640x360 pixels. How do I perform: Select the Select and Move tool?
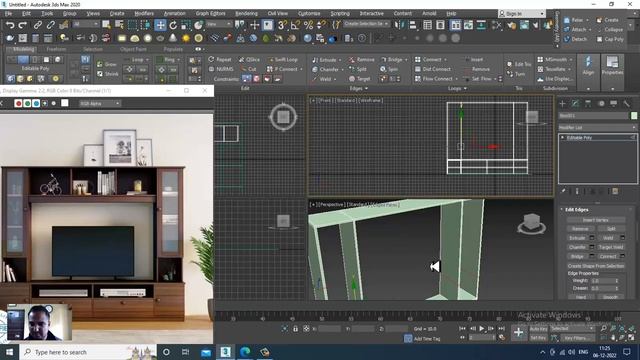[160, 25]
